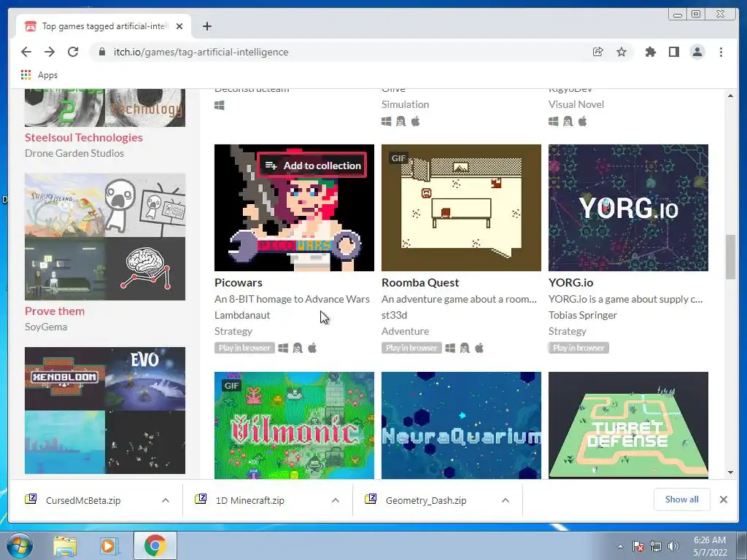Viewport: 747px width, 560px height.
Task: Click the Windows icon under Simulation genre
Action: [387, 122]
